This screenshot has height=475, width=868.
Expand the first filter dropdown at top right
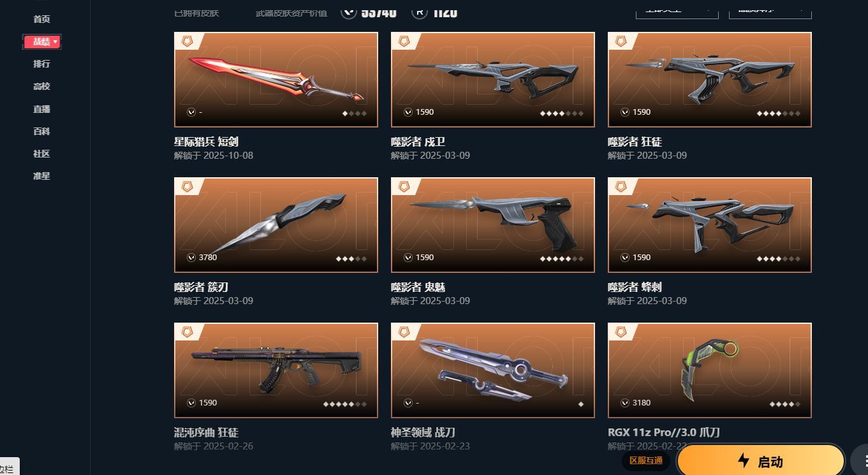(677, 10)
